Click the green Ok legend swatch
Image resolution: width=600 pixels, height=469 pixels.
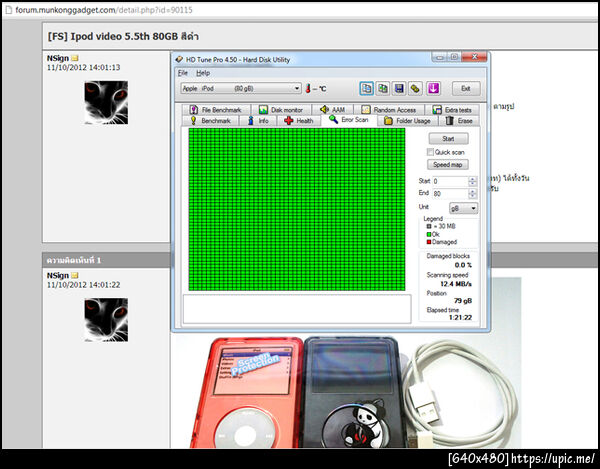point(429,234)
